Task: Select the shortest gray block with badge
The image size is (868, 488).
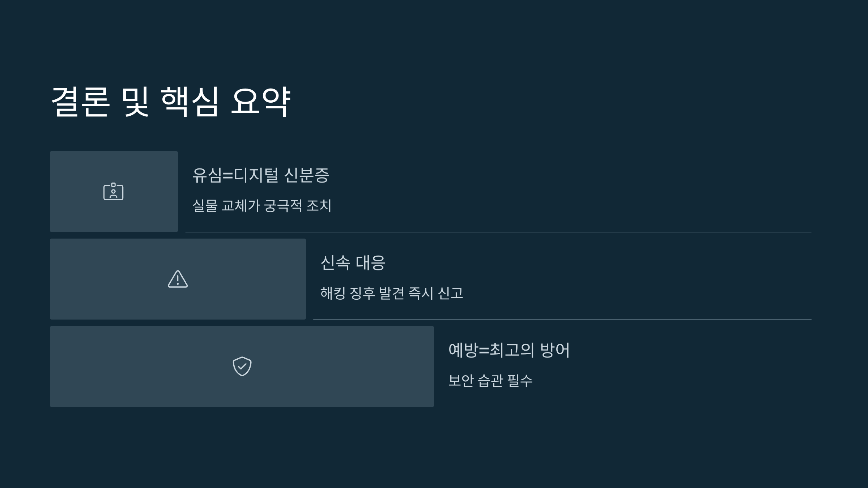Action: pos(114,192)
